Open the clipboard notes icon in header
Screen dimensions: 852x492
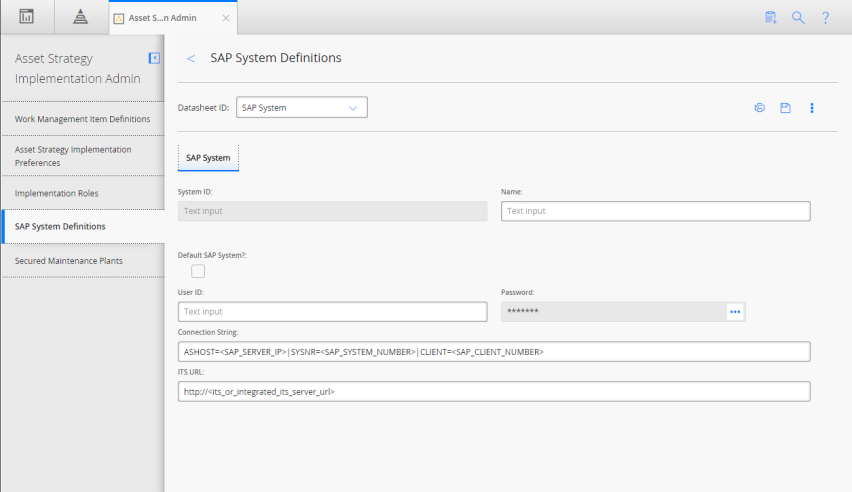(x=770, y=17)
